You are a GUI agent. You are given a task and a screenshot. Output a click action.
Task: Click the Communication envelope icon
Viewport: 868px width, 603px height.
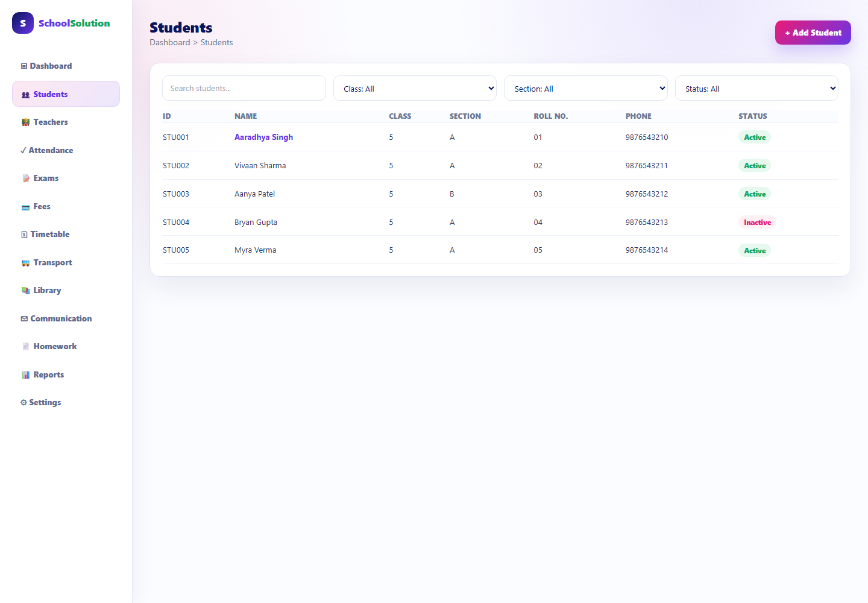(24, 319)
